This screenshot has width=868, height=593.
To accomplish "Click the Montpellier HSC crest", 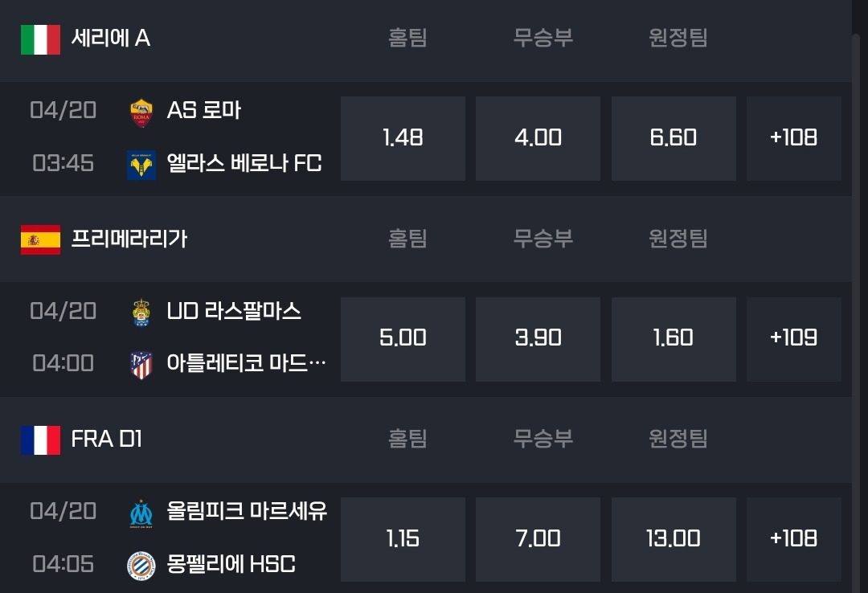I will [141, 566].
